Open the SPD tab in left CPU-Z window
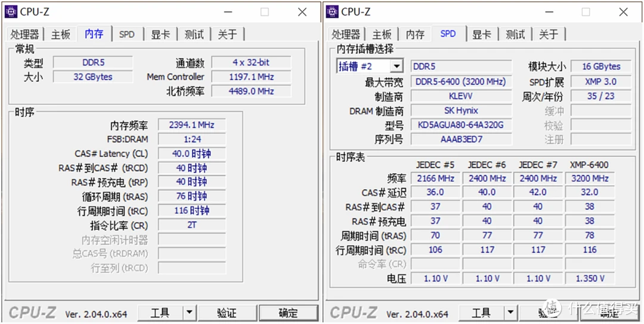 pyautogui.click(x=127, y=34)
